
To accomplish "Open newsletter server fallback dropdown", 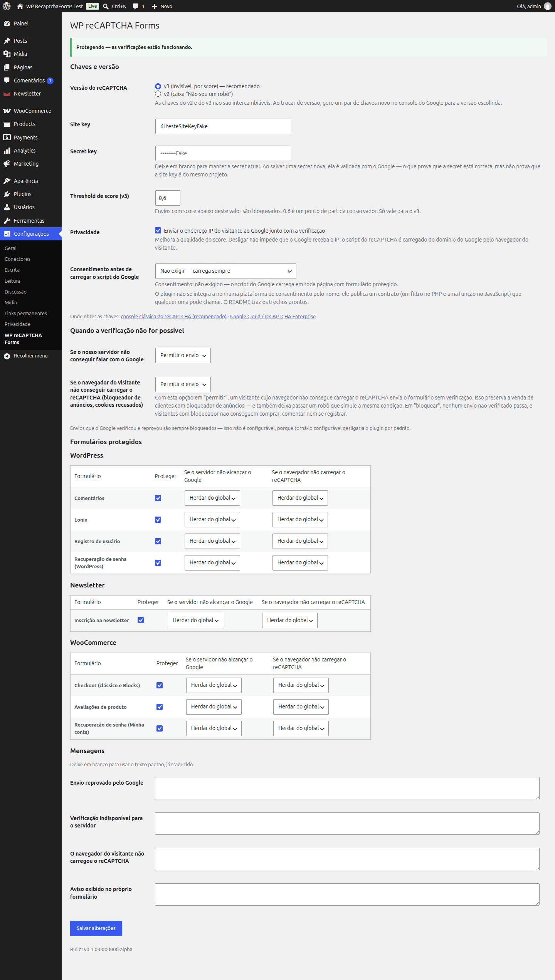I will tap(195, 621).
